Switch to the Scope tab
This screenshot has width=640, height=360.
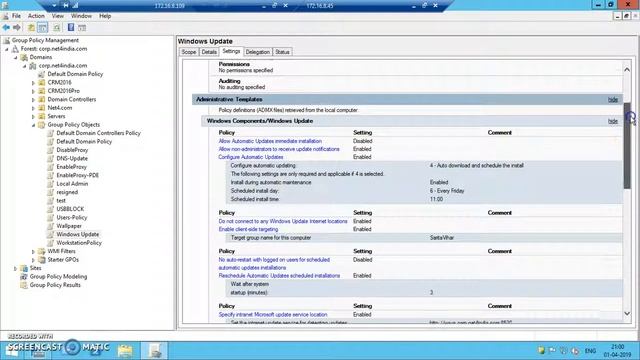[189, 52]
